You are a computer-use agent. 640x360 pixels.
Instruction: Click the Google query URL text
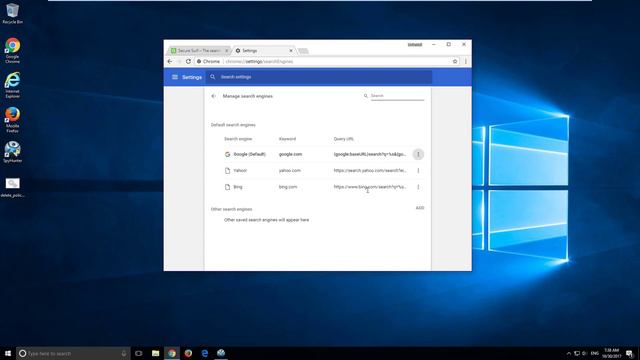[x=370, y=154]
